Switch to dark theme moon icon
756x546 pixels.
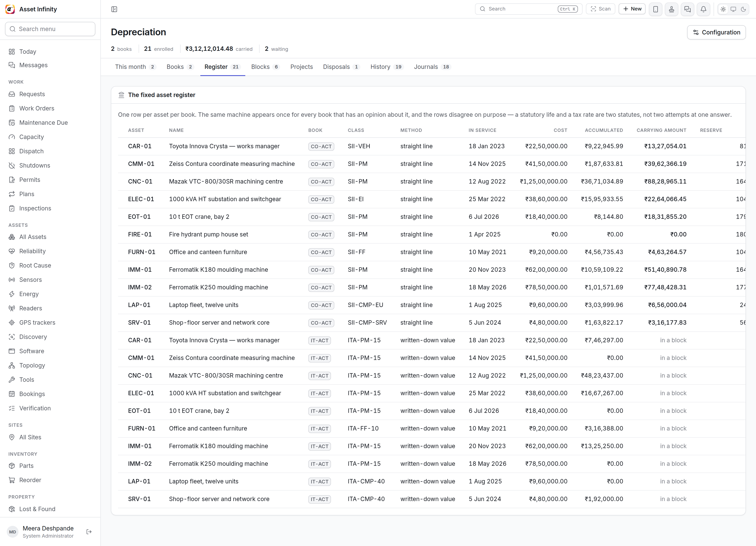(x=743, y=9)
